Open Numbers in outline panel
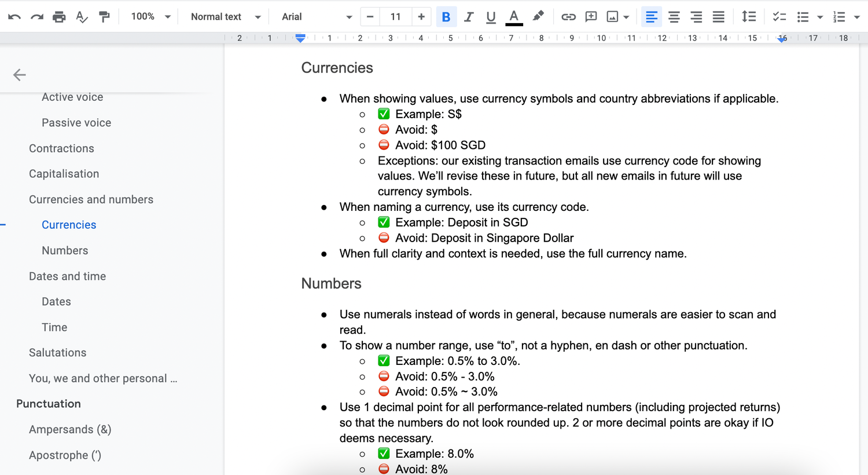Image resolution: width=868 pixels, height=475 pixels. pyautogui.click(x=65, y=250)
